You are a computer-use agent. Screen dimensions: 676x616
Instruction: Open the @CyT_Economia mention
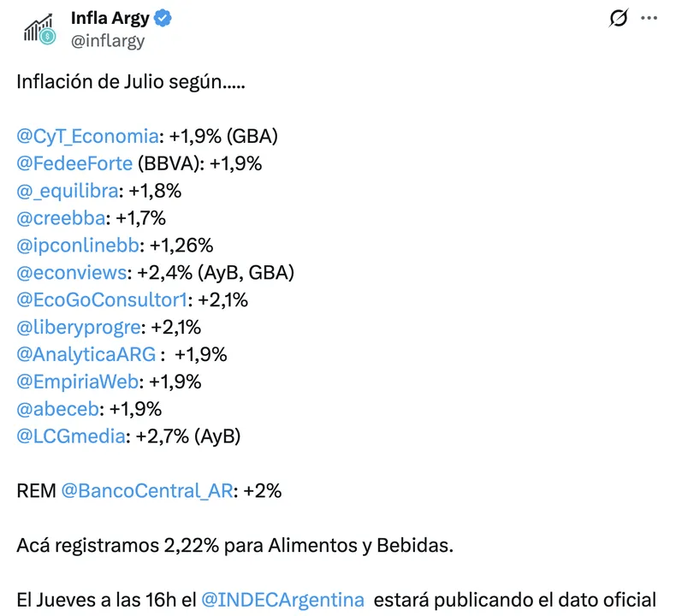click(87, 136)
